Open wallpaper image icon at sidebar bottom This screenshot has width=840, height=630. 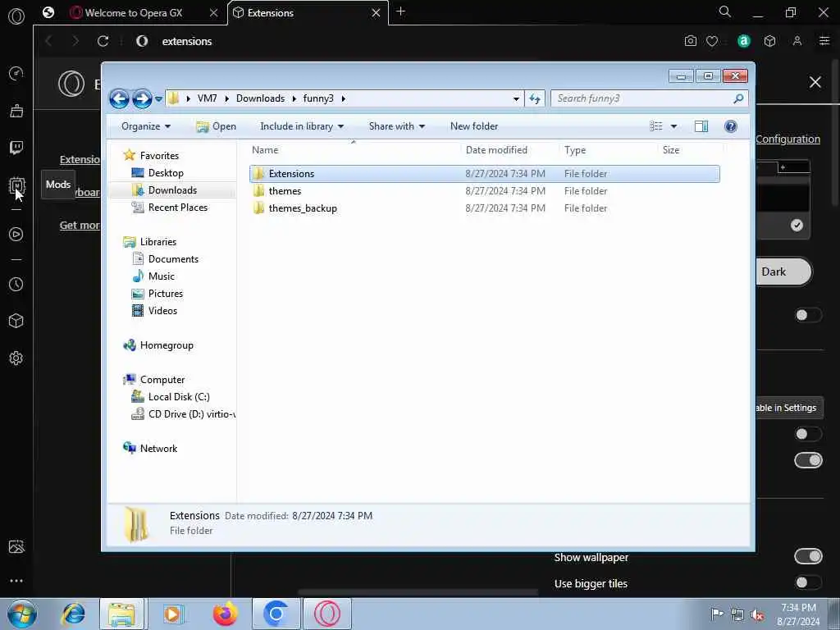tap(16, 546)
